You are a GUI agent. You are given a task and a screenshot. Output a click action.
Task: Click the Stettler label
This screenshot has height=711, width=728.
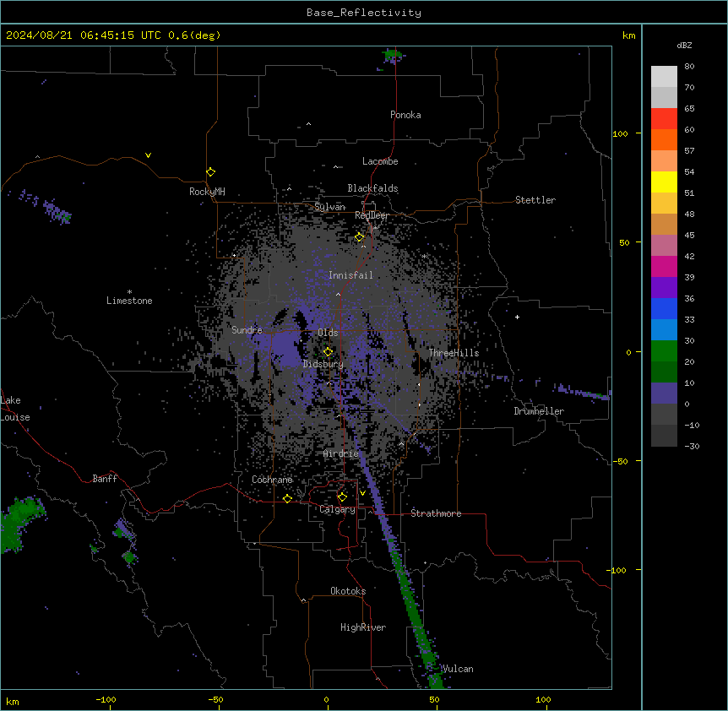[x=535, y=200]
